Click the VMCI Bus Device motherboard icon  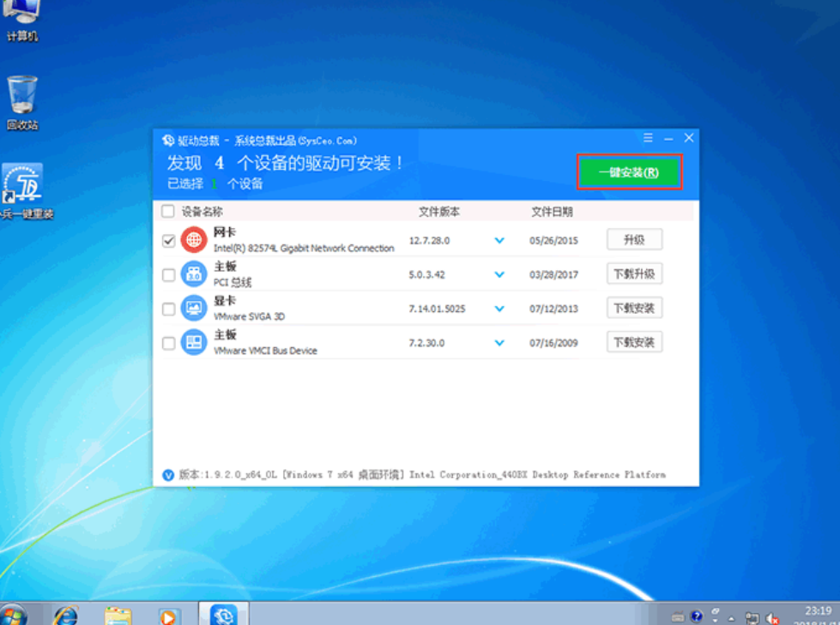coord(194,343)
